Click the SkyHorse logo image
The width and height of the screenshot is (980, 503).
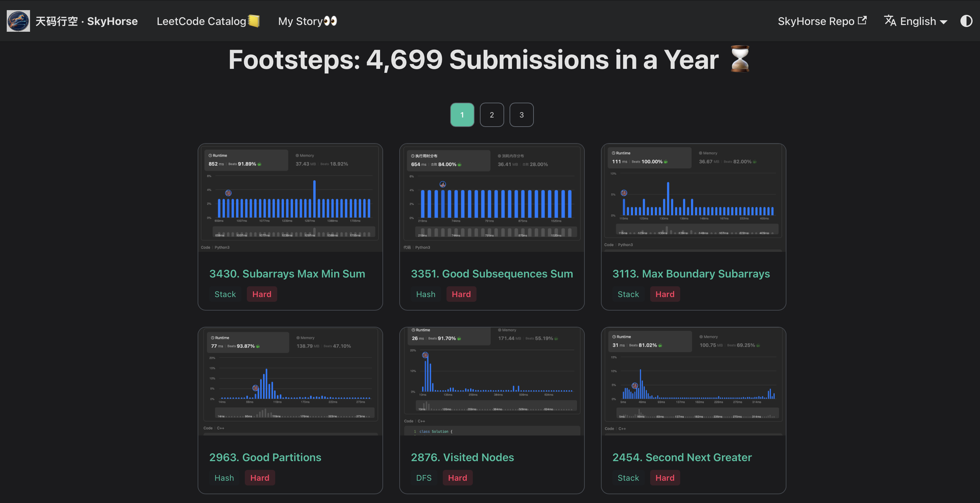pyautogui.click(x=18, y=21)
